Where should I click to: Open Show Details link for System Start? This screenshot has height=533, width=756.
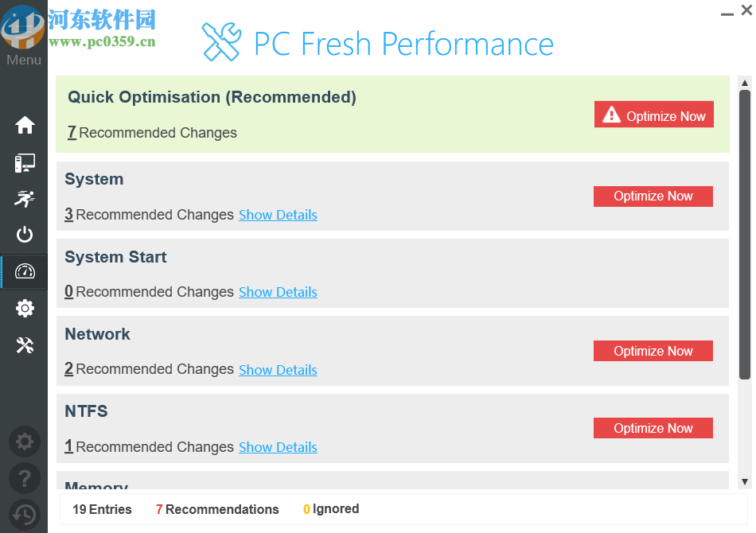pyautogui.click(x=278, y=292)
